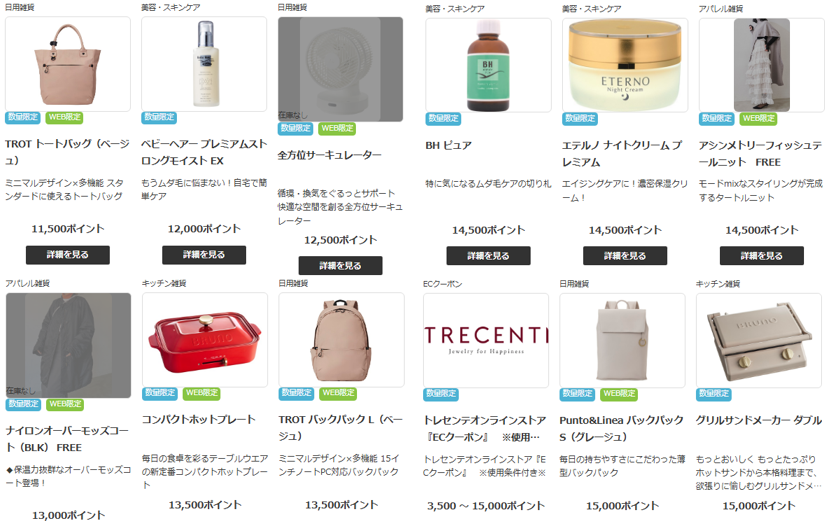This screenshot has width=826, height=526.
Task: Click 詳細を見る for エテルノ ナイトクリーム プレミアム
Action: click(x=625, y=256)
